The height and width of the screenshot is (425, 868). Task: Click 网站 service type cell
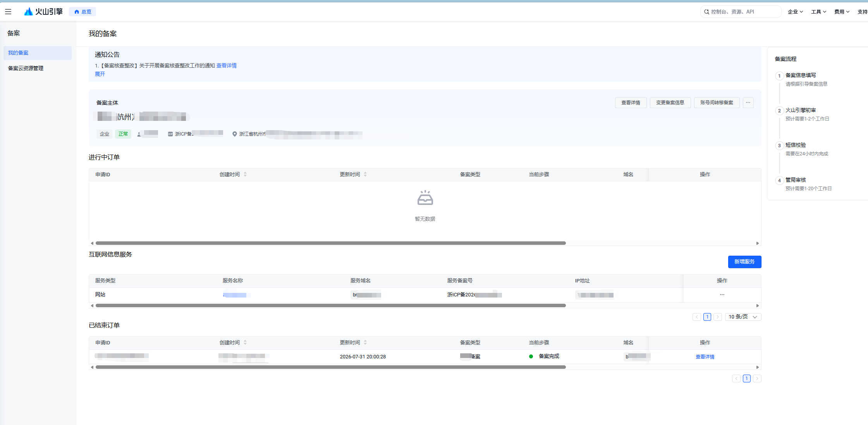(100, 294)
